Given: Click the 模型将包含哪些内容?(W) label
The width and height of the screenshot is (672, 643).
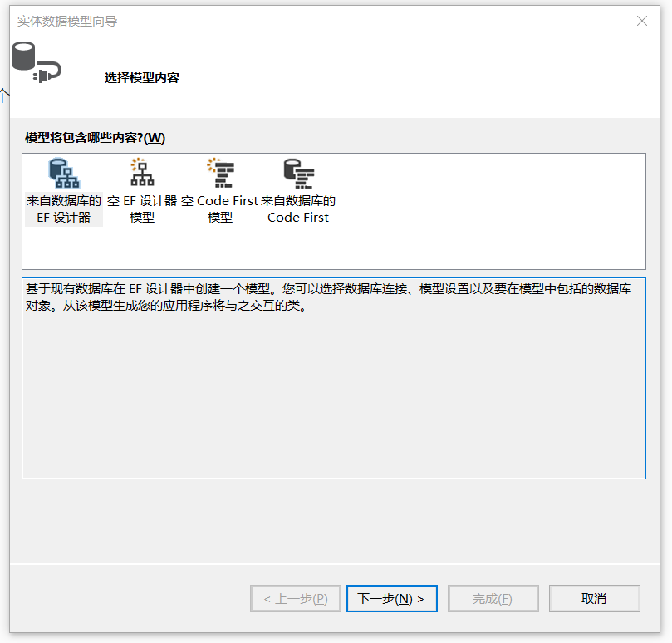Looking at the screenshot, I should (95, 138).
